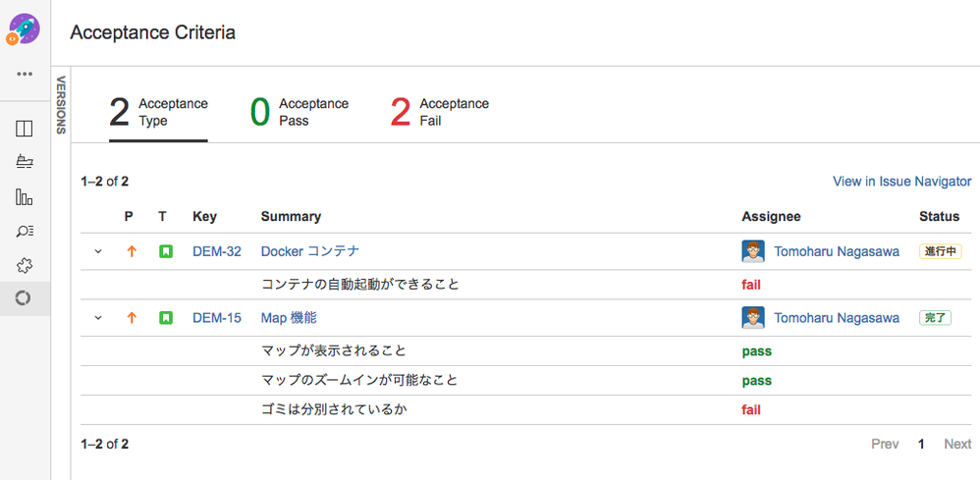Click View in Issue Navigator link
980x480 pixels.
click(901, 182)
